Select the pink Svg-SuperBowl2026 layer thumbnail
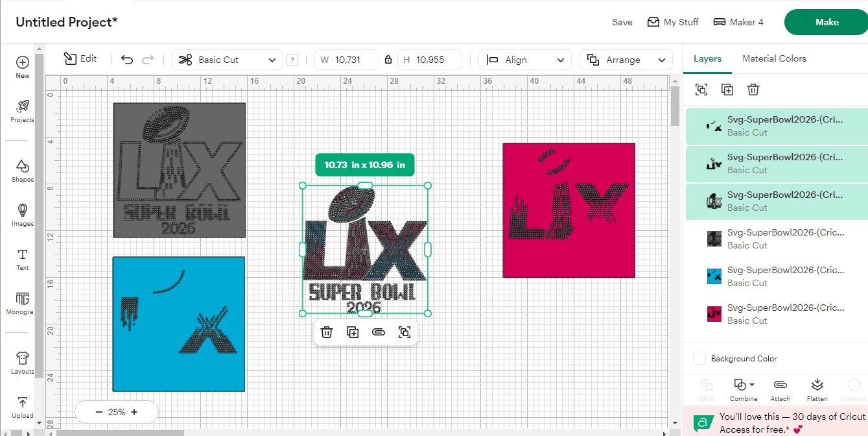Screen dimensions: 868x436 (714, 314)
